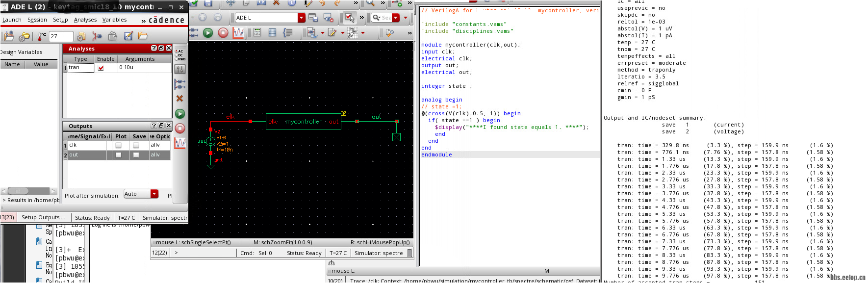Click the braces text list icon

(288, 33)
